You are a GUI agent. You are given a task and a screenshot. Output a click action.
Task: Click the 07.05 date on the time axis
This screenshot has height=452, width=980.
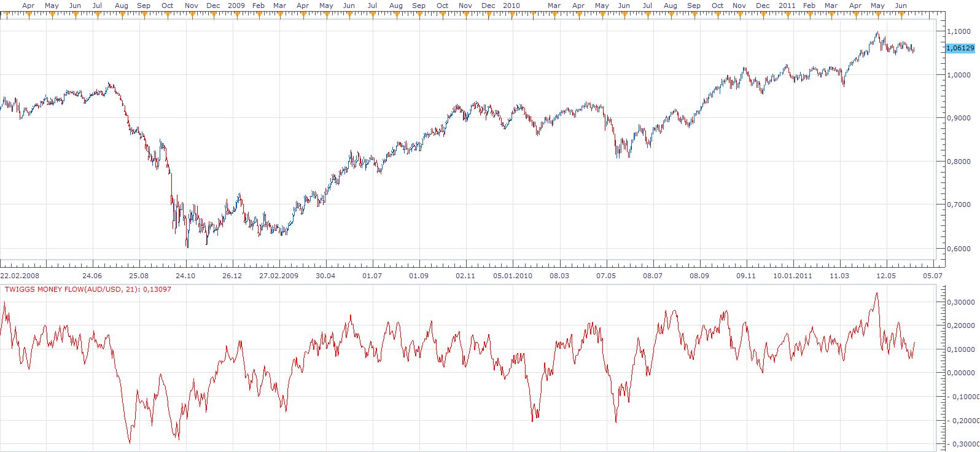pos(606,276)
